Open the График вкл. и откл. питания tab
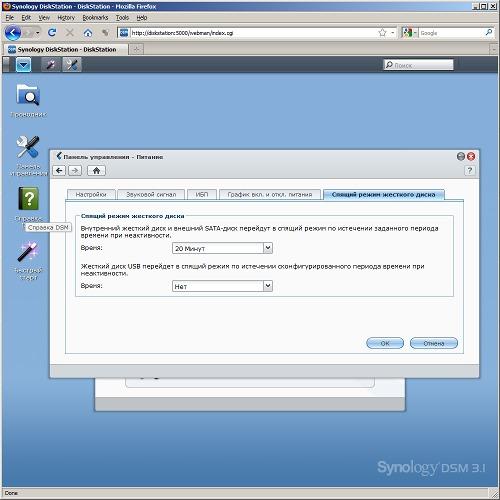 [x=270, y=194]
